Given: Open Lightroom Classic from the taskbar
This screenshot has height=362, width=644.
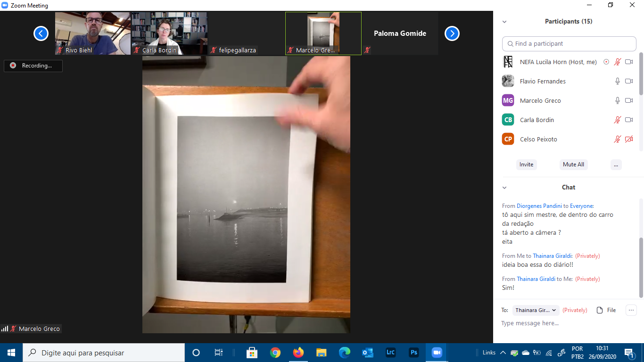Looking at the screenshot, I should (x=390, y=353).
